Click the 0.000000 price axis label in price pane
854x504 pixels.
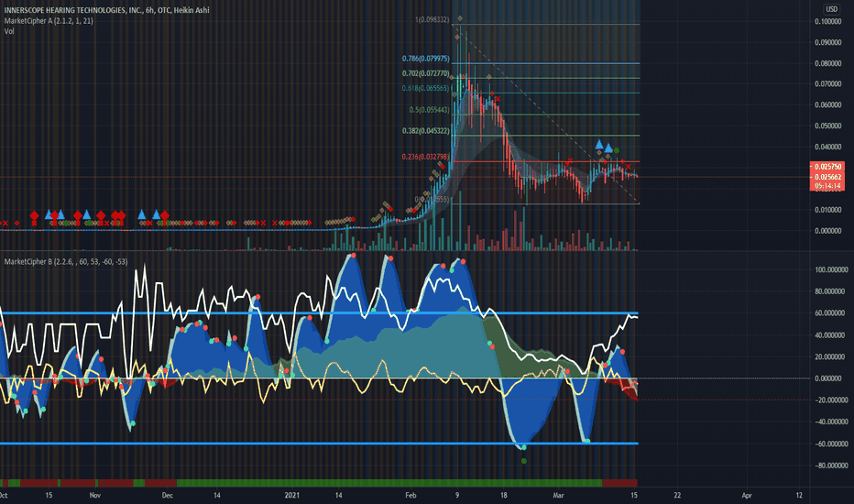click(x=827, y=231)
